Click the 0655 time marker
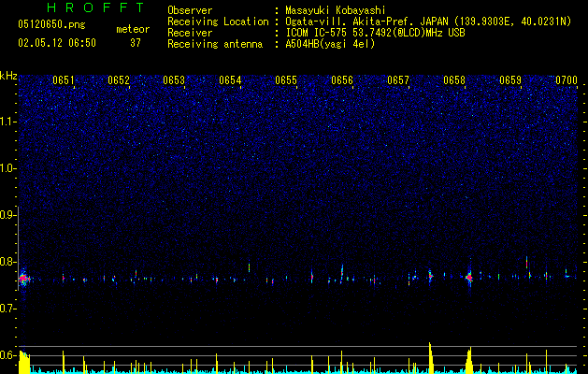The image size is (588, 374). 286,80
